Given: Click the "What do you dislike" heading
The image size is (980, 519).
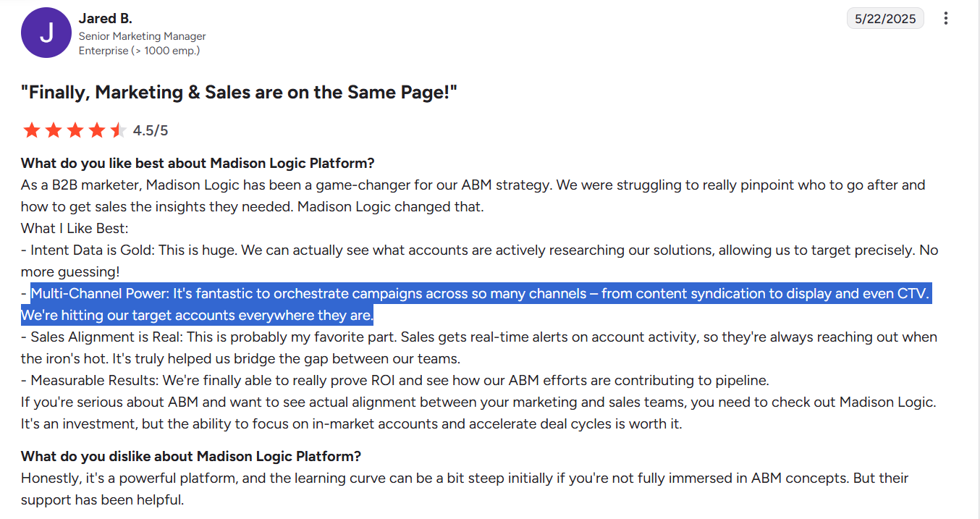Looking at the screenshot, I should click(x=191, y=456).
